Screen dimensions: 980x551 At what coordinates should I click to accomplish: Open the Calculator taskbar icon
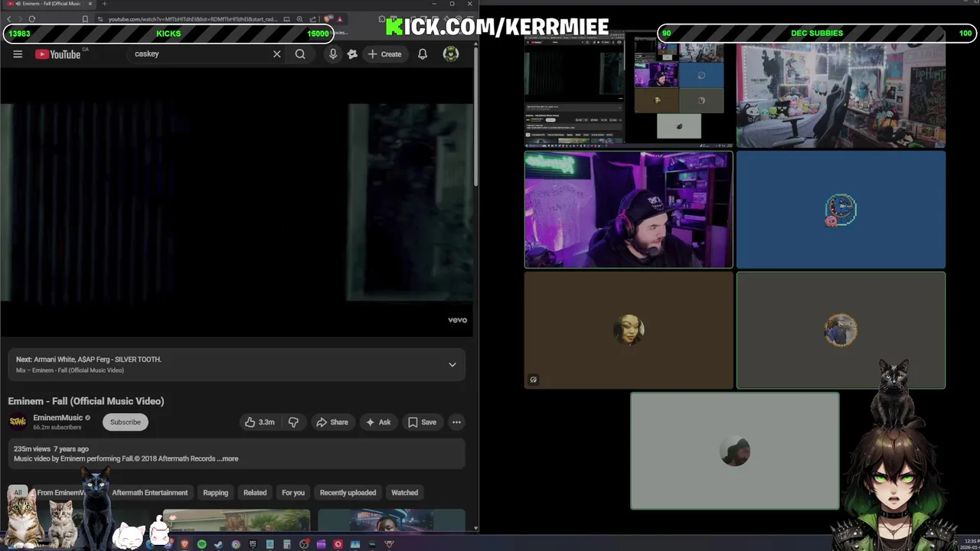[x=287, y=544]
